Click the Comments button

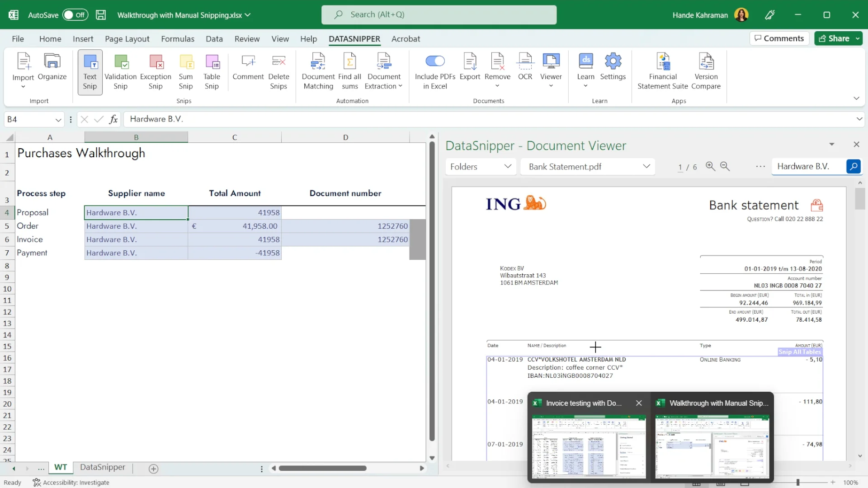pyautogui.click(x=779, y=38)
